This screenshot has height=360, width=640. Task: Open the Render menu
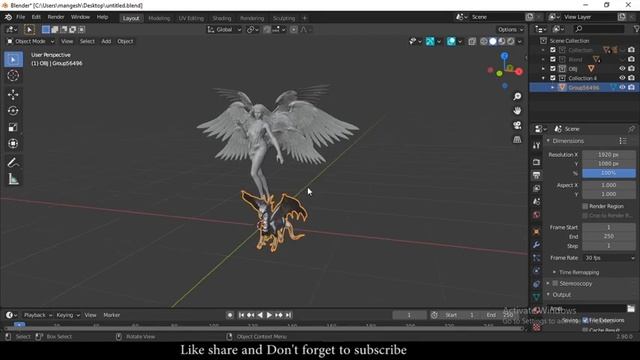pyautogui.click(x=56, y=17)
